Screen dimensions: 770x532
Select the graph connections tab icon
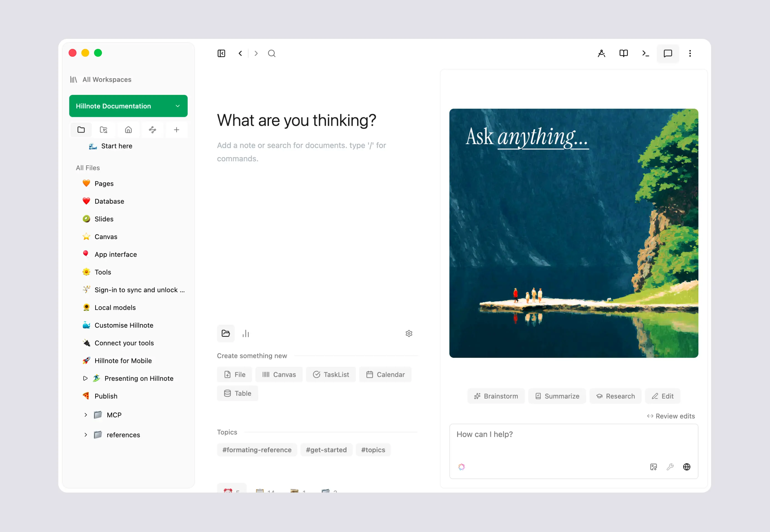(153, 130)
